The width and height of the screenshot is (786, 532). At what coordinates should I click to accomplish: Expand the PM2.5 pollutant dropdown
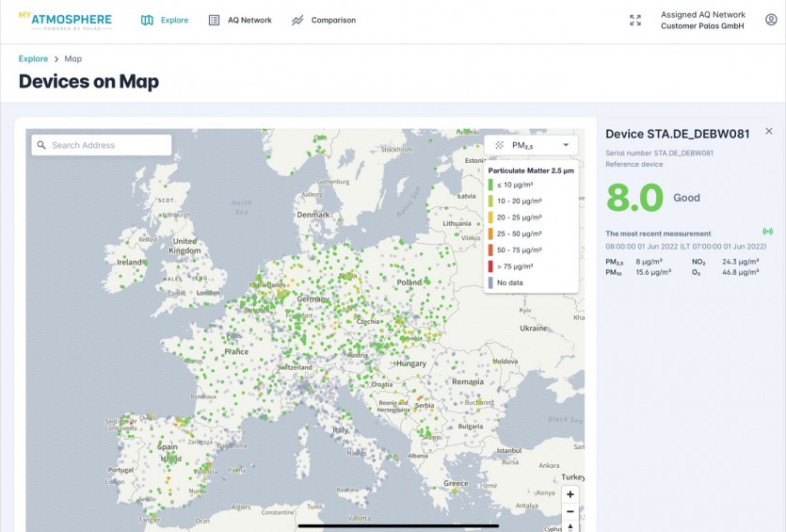(x=531, y=145)
